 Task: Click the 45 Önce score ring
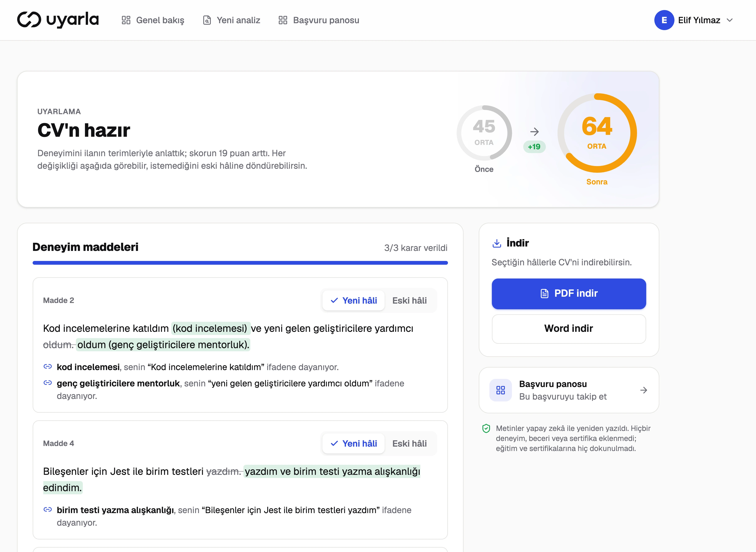click(484, 133)
